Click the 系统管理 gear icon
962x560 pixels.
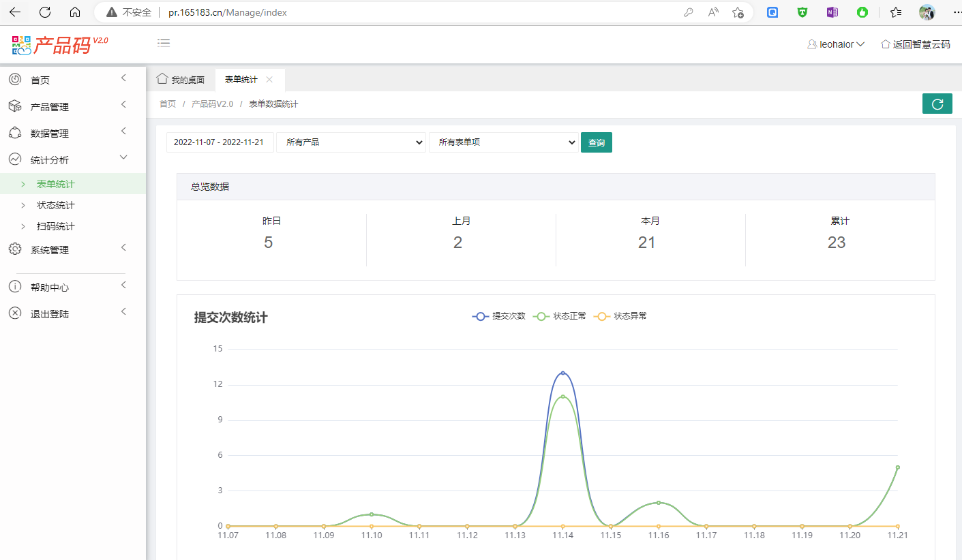pyautogui.click(x=15, y=249)
